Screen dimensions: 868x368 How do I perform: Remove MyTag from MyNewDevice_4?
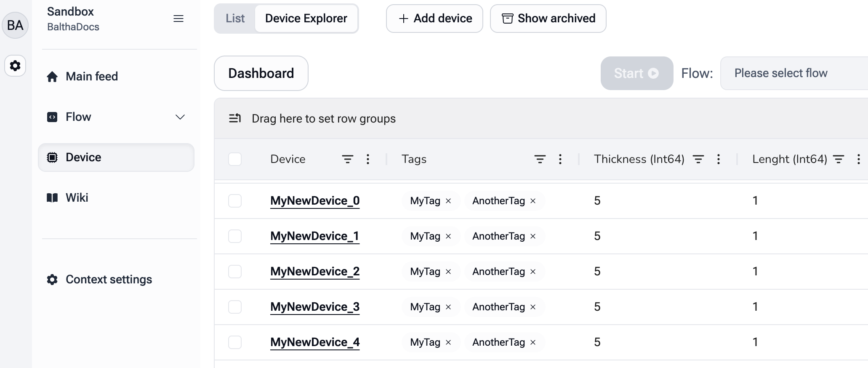point(448,342)
